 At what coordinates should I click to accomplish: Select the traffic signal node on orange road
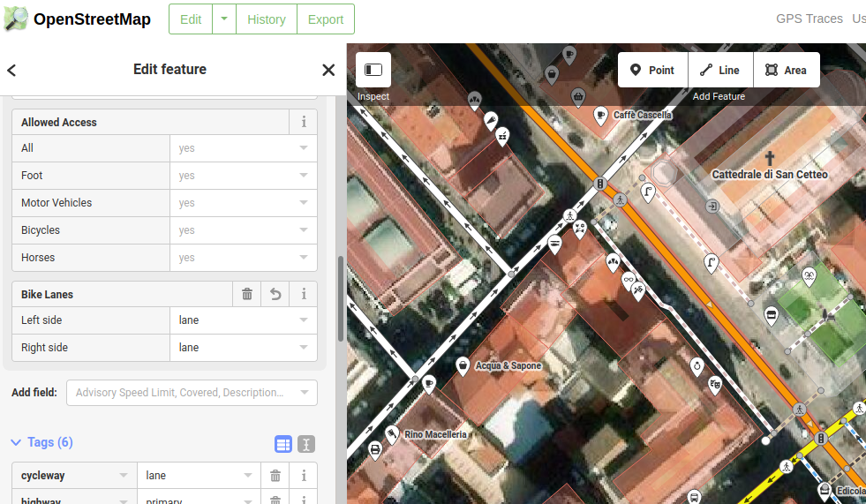[x=600, y=184]
